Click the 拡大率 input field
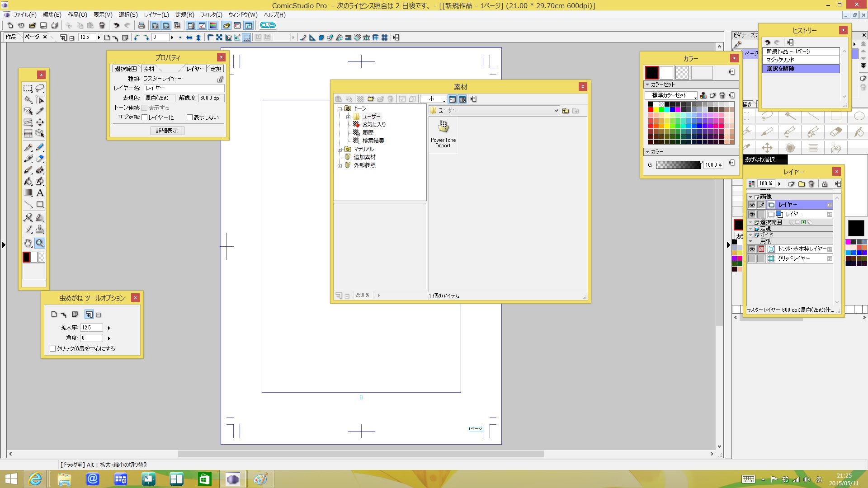The image size is (868, 488). click(91, 328)
